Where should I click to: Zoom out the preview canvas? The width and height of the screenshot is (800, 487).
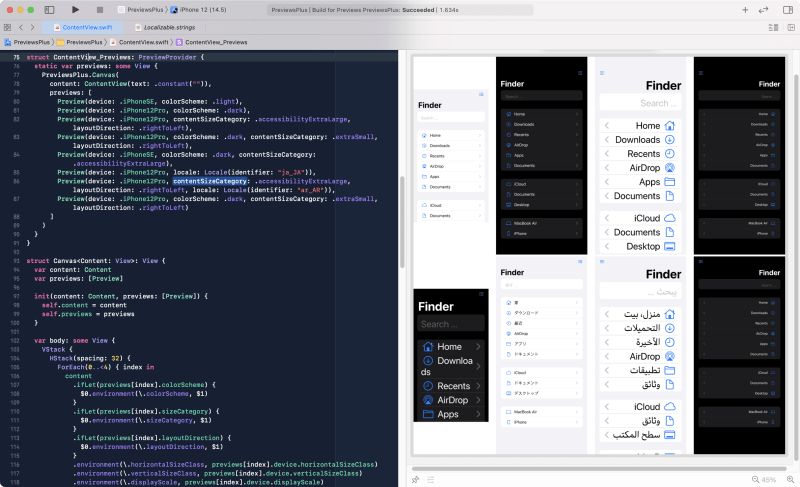(755, 479)
